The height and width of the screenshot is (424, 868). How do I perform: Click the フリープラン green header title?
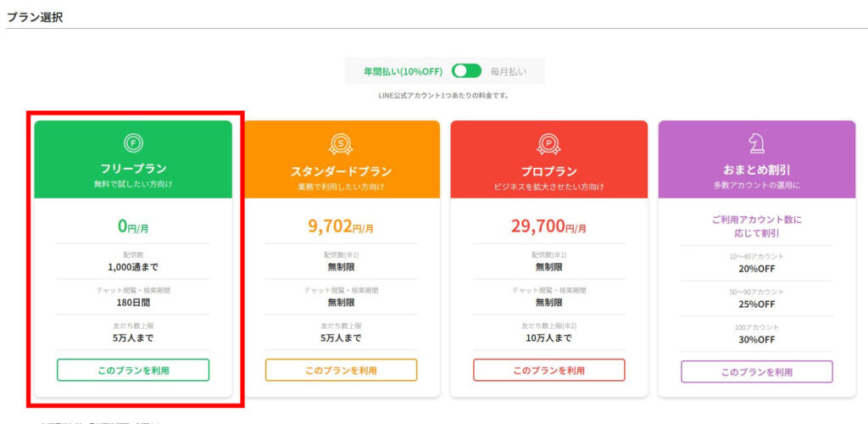[133, 168]
